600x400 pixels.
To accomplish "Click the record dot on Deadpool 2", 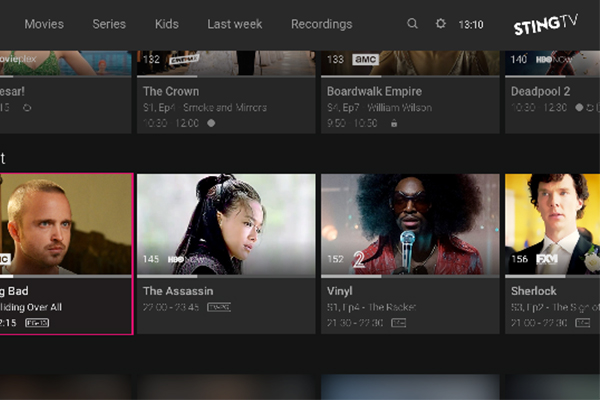I will coord(579,108).
